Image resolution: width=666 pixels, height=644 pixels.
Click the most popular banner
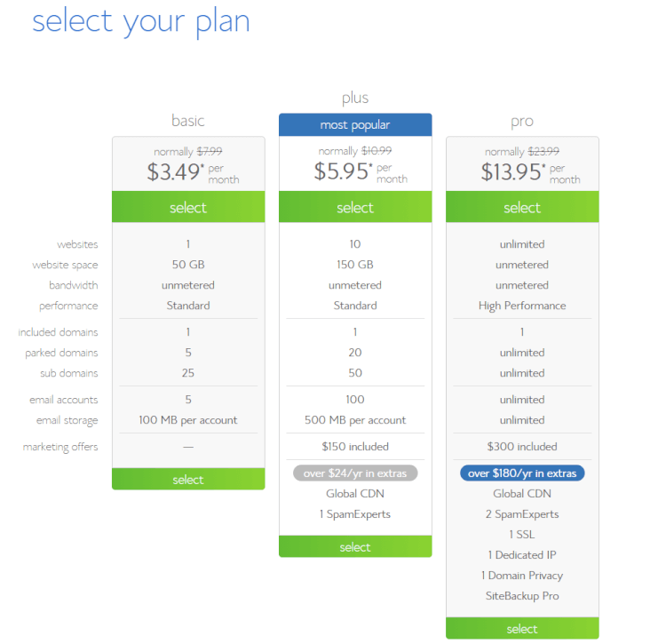(x=355, y=125)
